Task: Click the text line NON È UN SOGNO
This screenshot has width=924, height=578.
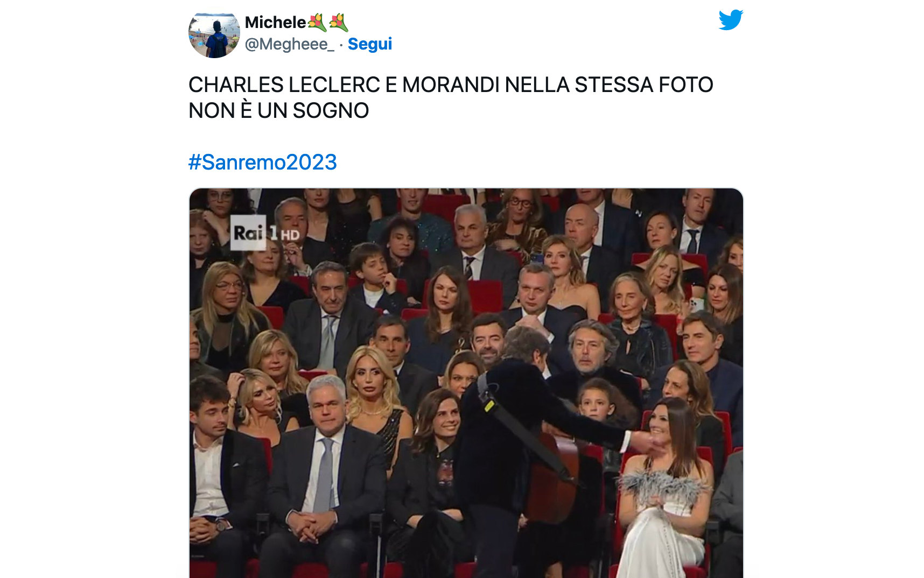Action: click(279, 111)
